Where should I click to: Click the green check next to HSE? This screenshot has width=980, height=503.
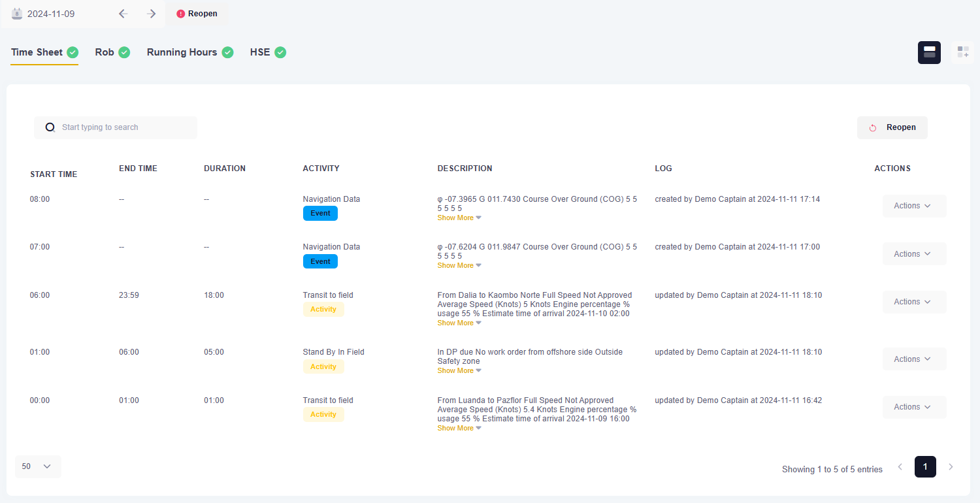280,52
